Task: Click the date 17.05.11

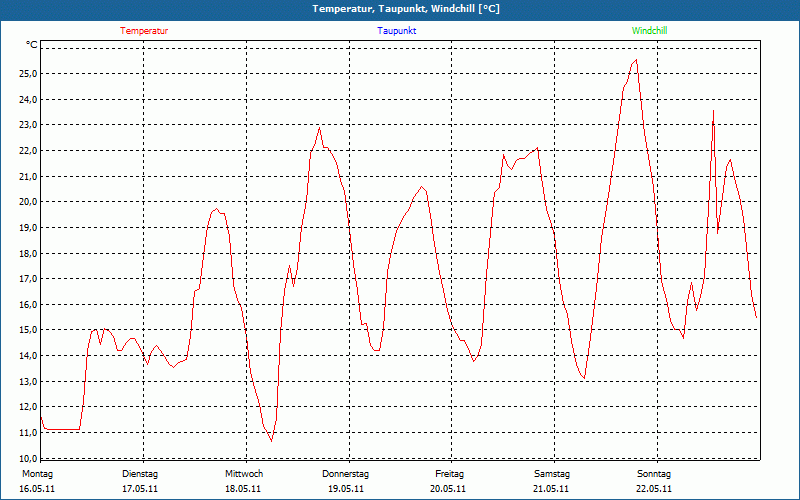Action: pyautogui.click(x=140, y=489)
